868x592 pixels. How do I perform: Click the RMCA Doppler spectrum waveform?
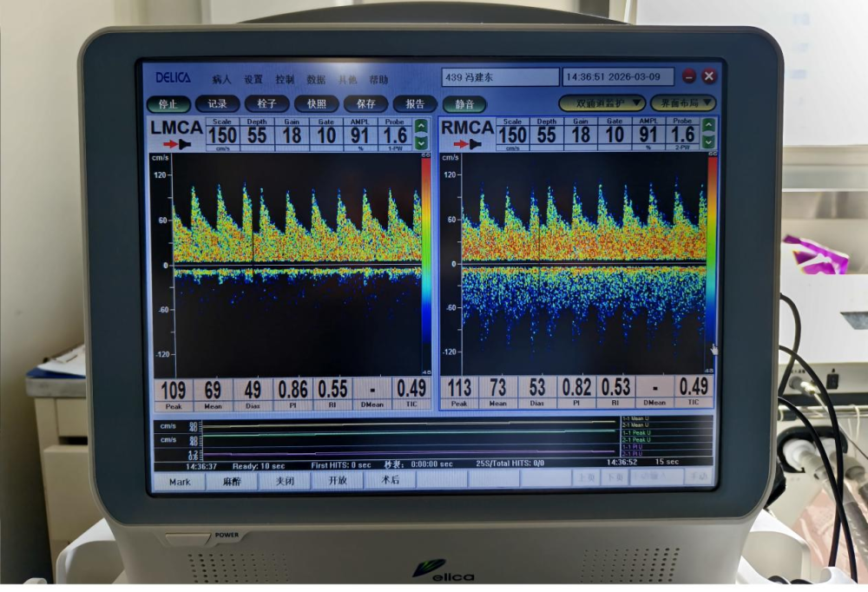pyautogui.click(x=584, y=264)
